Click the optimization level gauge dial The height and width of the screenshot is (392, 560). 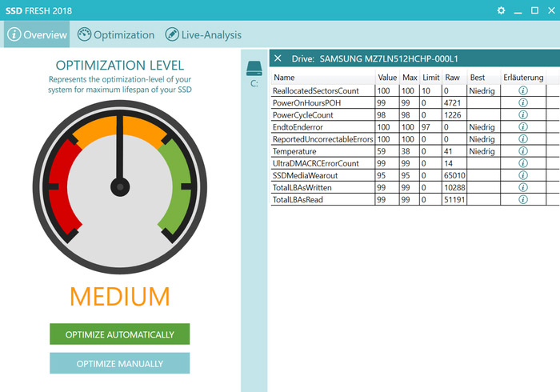[x=120, y=187]
